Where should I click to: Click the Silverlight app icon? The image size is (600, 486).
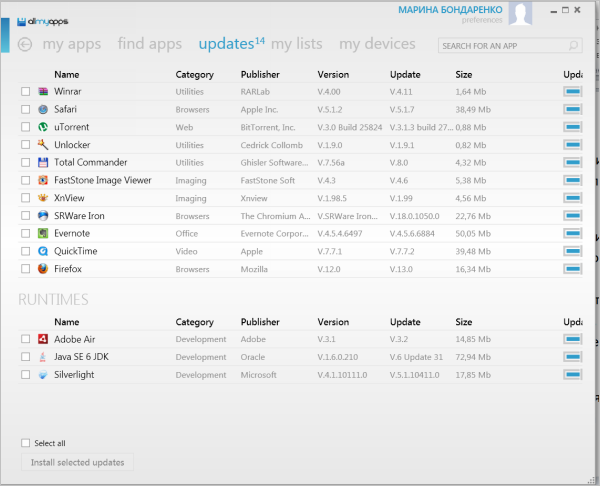pyautogui.click(x=43, y=375)
